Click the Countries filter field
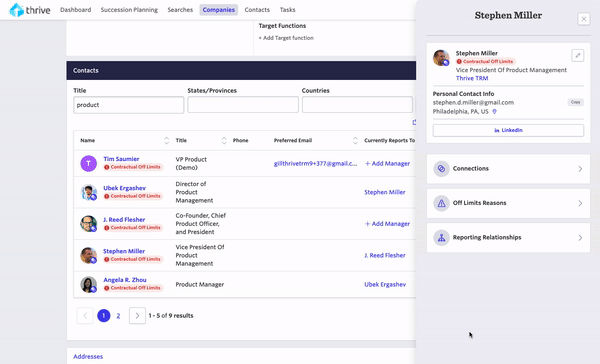Image resolution: width=600 pixels, height=364 pixels. coord(357,105)
